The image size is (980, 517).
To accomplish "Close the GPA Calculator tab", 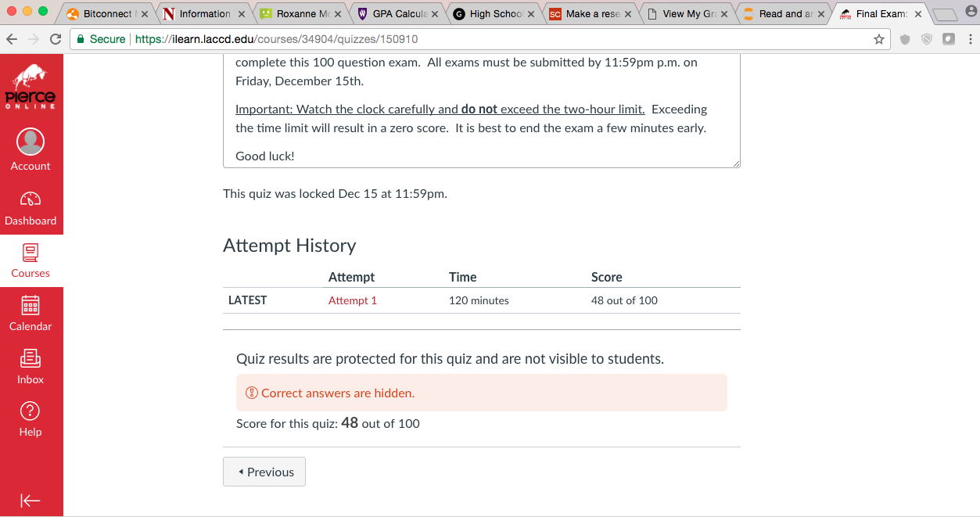I will [x=434, y=14].
